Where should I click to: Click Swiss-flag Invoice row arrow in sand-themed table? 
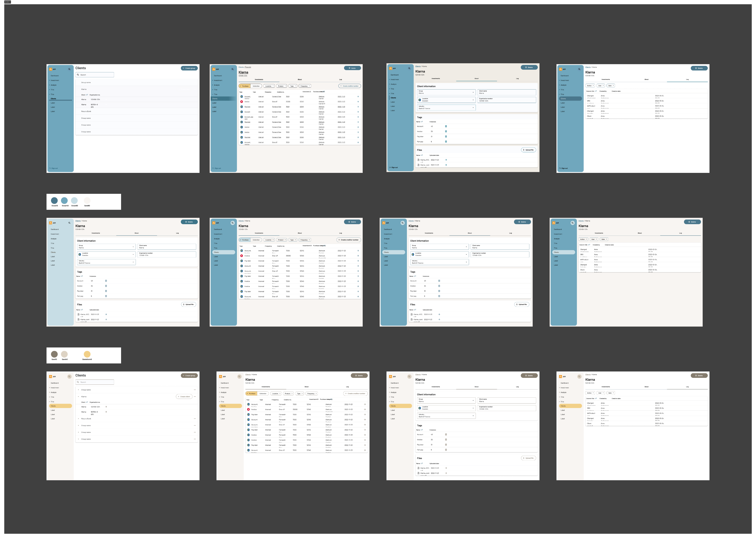(365, 409)
